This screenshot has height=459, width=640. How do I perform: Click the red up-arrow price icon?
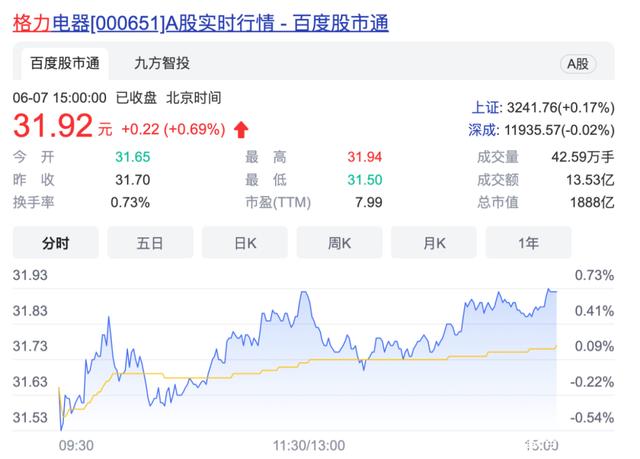pyautogui.click(x=241, y=130)
